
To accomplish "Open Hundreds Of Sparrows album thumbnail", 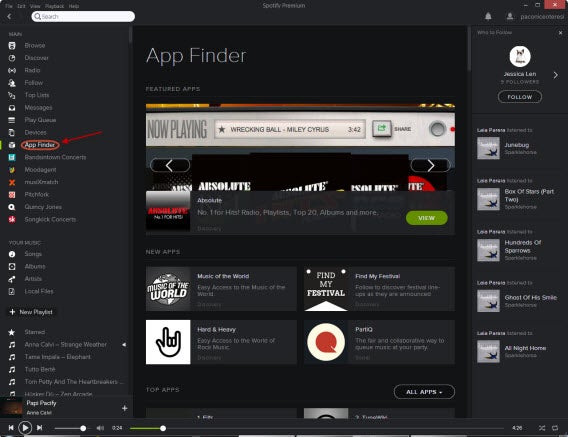I will click(488, 250).
